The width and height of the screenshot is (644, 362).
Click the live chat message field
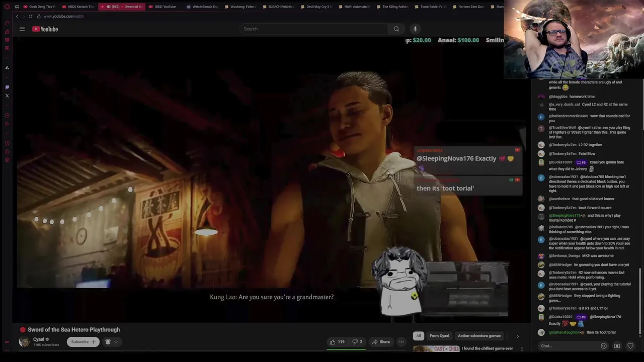(x=569, y=346)
